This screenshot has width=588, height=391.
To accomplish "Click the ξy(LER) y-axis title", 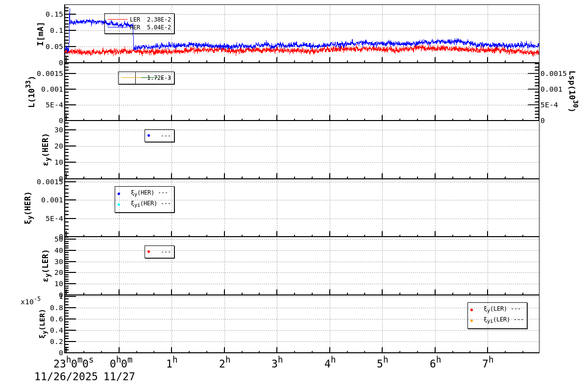I will pos(43,323).
